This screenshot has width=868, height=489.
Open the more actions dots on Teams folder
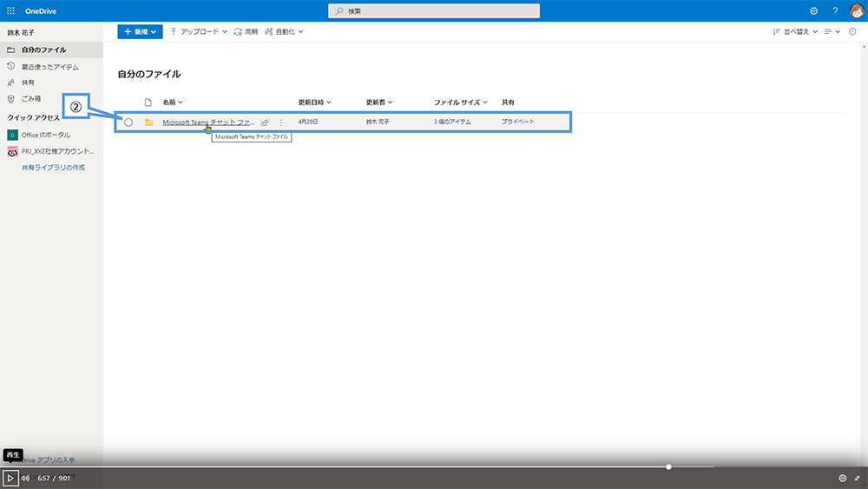(x=281, y=122)
